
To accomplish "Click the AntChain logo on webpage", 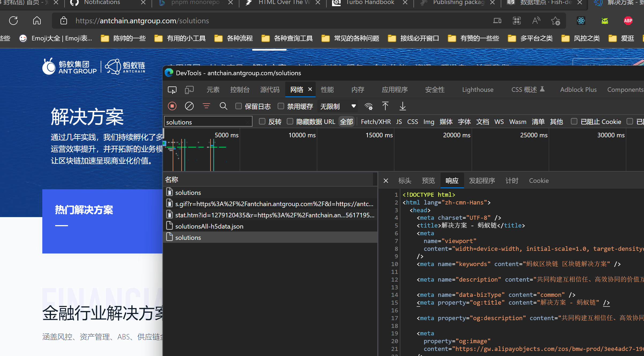I will tap(125, 67).
